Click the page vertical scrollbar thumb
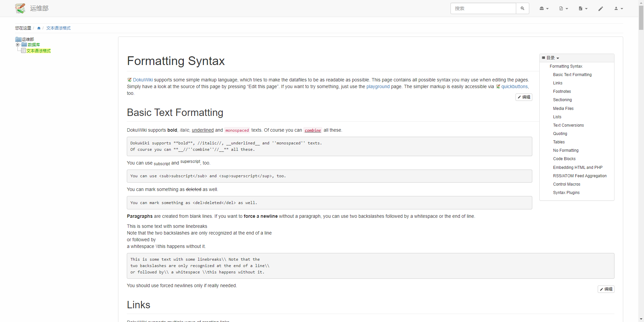 coord(641,17)
